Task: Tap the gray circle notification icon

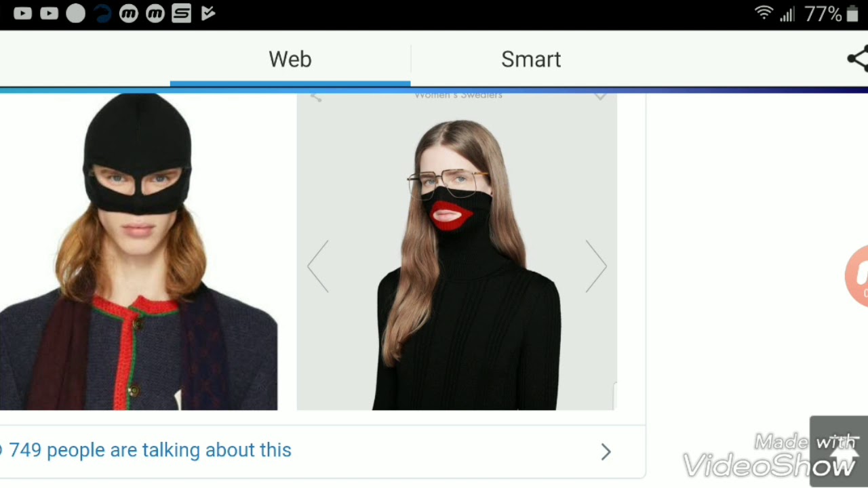Action: (x=76, y=14)
